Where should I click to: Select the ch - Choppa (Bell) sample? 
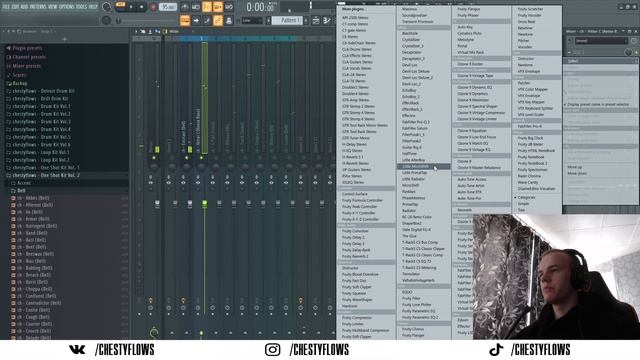[34, 289]
